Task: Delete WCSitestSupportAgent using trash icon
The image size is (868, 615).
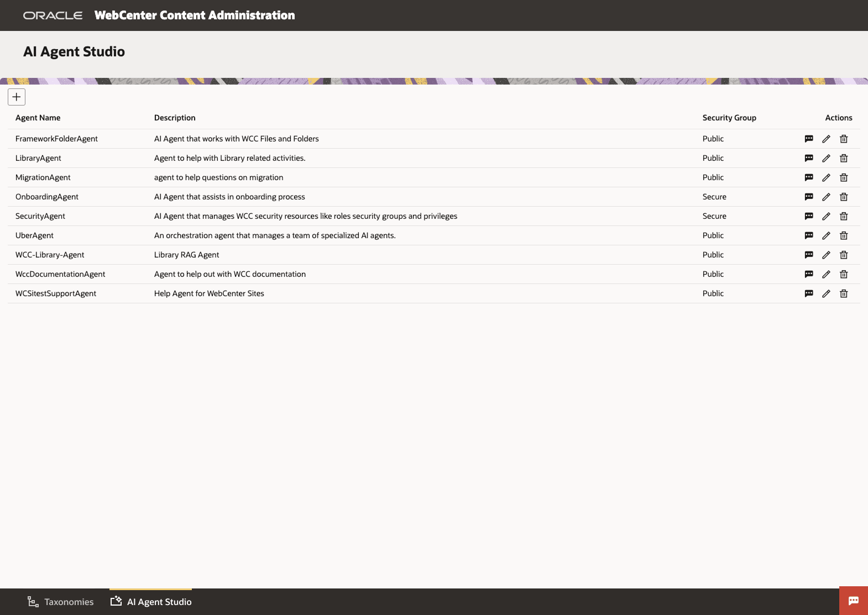Action: pos(844,293)
